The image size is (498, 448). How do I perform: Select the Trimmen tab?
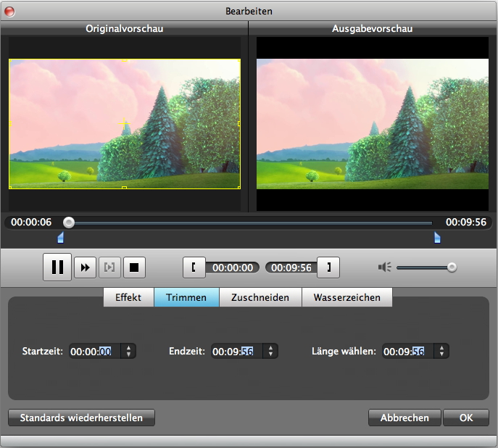point(186,297)
